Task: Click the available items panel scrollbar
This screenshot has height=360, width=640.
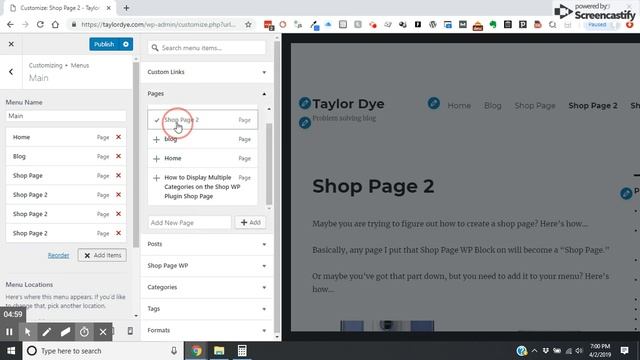Action: pyautogui.click(x=277, y=188)
